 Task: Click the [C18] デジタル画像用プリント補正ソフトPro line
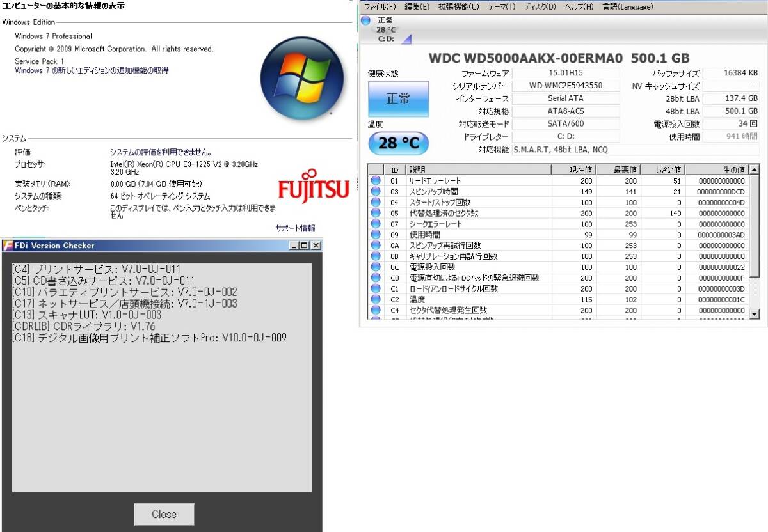coord(149,338)
